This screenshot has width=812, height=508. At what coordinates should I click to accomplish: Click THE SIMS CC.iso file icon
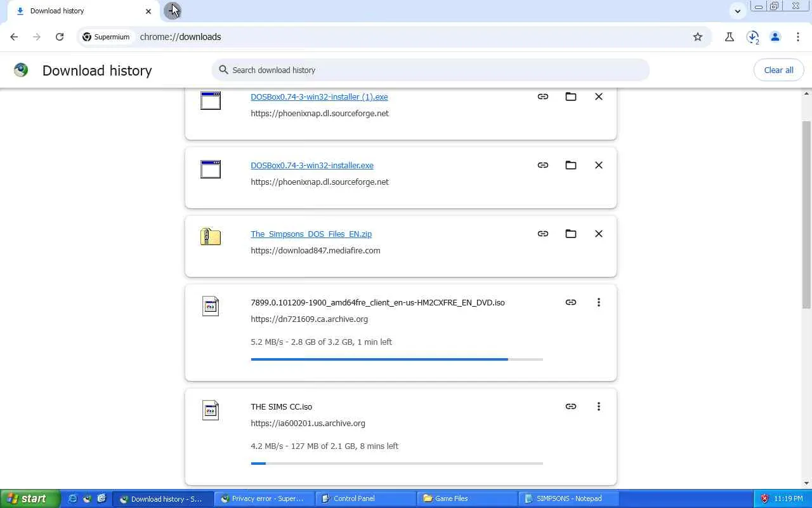[211, 410]
